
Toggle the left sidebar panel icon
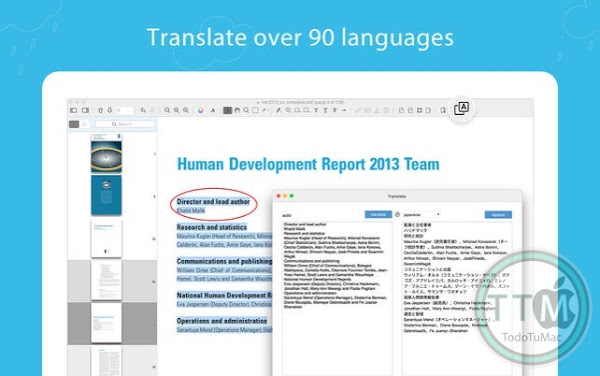pyautogui.click(x=73, y=110)
